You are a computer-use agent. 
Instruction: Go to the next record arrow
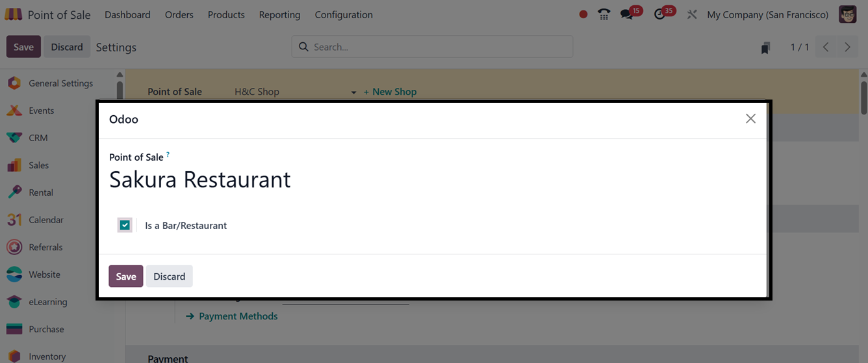click(847, 47)
